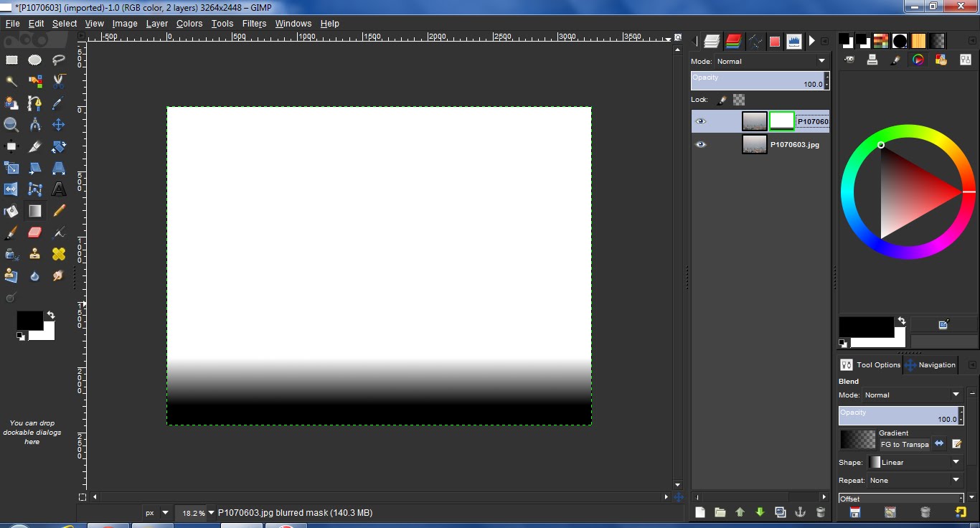This screenshot has height=528, width=980.
Task: Toggle Quick Mask at canvas corner
Action: [83, 496]
